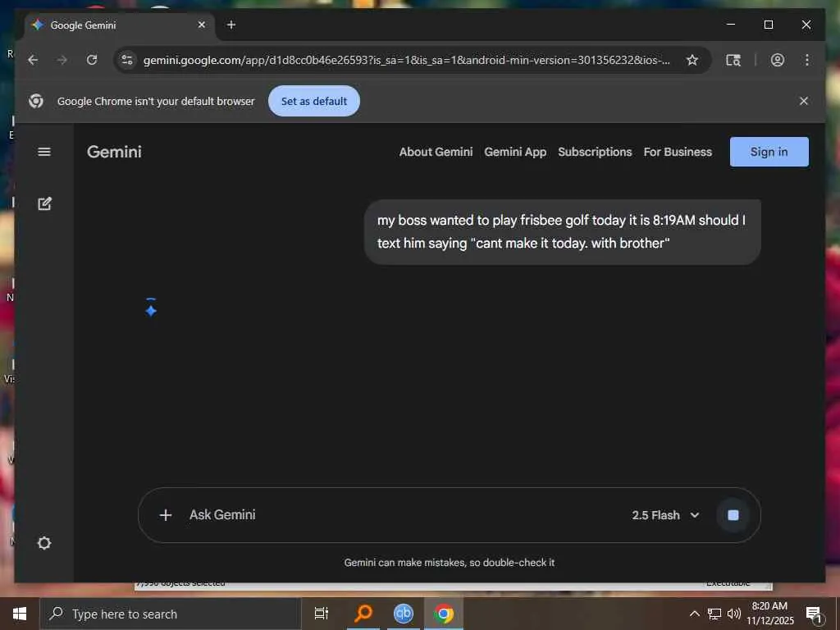Screen dimensions: 840x630
Task: Open a new browser tab
Action: pos(231,25)
